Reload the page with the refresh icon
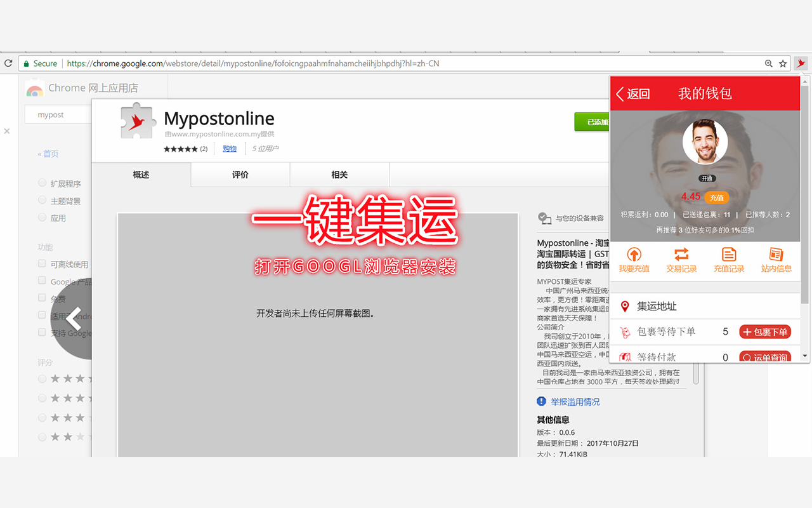The height and width of the screenshot is (508, 812). pos(8,63)
